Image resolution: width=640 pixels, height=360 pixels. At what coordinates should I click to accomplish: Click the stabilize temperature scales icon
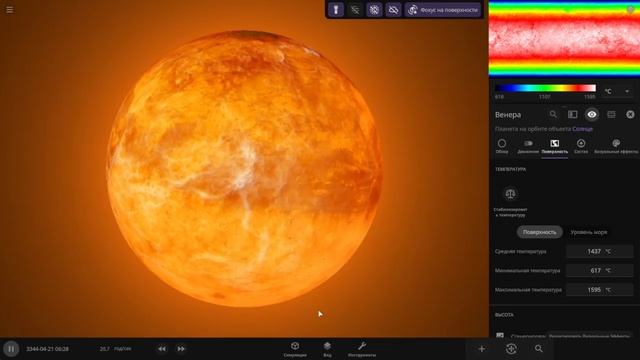point(510,193)
